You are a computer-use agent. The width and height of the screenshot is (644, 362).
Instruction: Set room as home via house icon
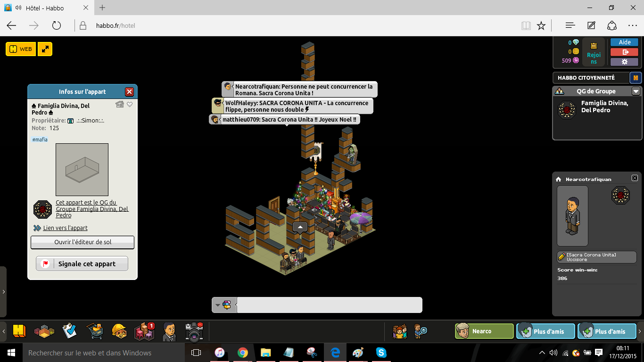120,105
